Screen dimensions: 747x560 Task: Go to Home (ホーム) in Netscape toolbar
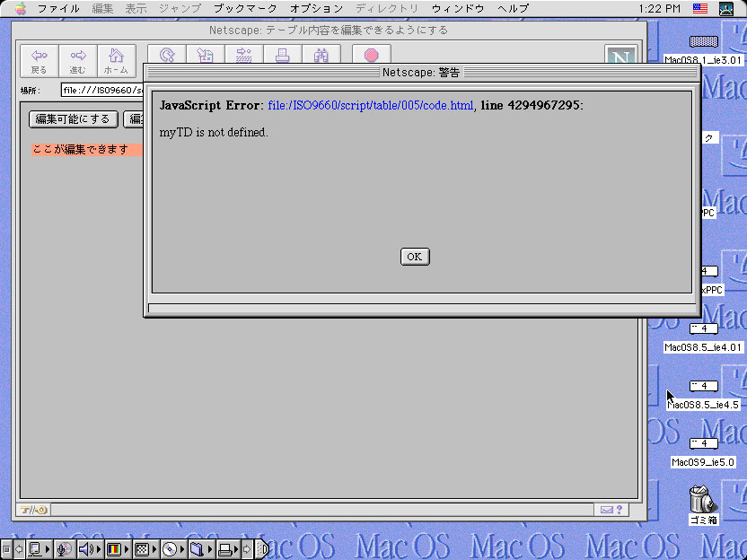(116, 61)
